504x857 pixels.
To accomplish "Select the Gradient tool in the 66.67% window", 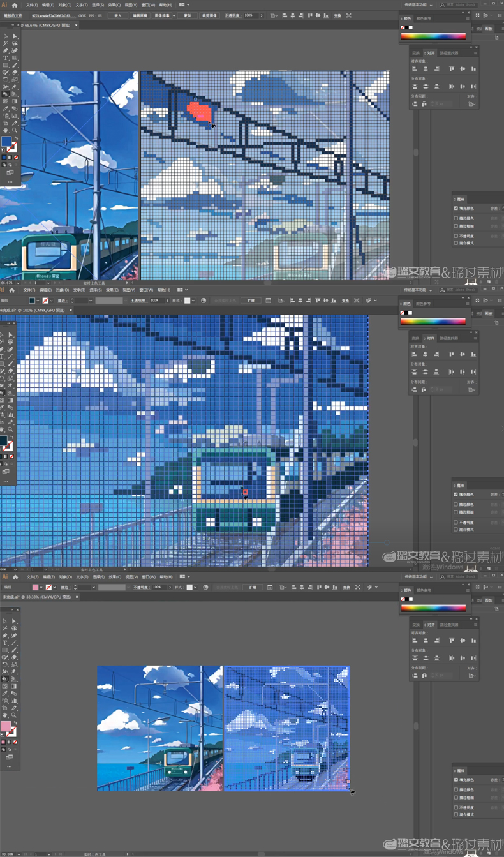I will (15, 101).
